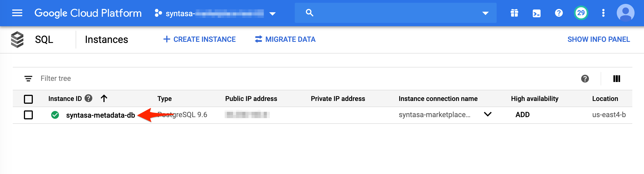Click the Instance ID help icon
Image resolution: width=644 pixels, height=174 pixels.
88,98
